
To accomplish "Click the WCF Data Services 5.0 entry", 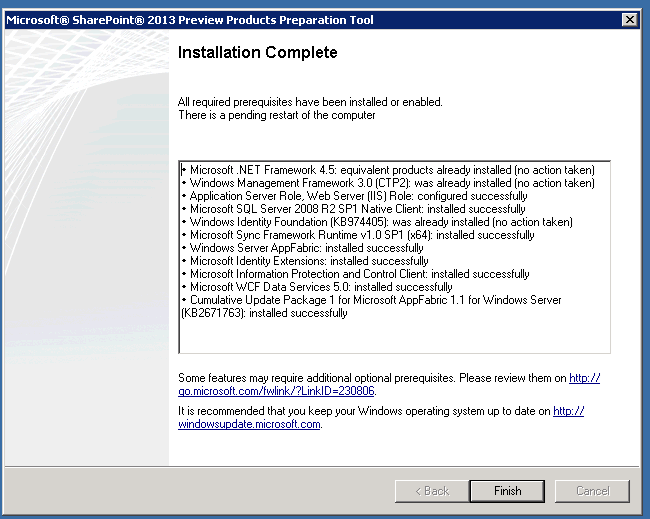I will click(x=321, y=287).
